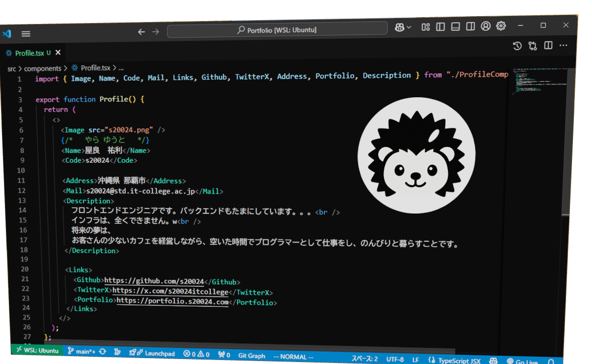
Task: Navigate back with the left arrow
Action: point(142,32)
